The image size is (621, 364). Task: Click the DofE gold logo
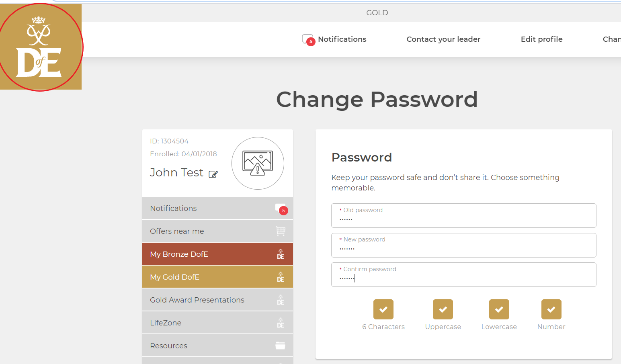41,47
